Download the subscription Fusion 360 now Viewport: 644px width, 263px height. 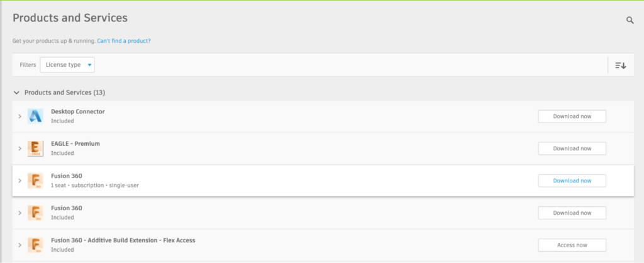coord(572,181)
